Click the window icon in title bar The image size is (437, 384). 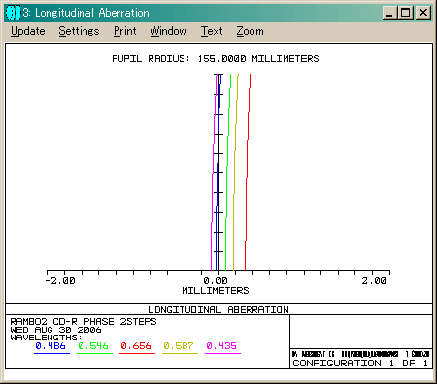[x=13, y=13]
